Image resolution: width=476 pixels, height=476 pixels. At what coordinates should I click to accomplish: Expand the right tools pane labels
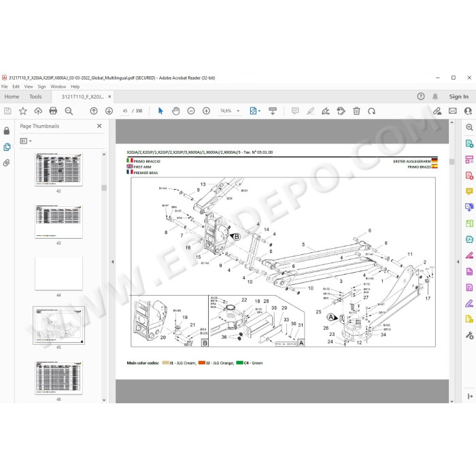(x=470, y=396)
